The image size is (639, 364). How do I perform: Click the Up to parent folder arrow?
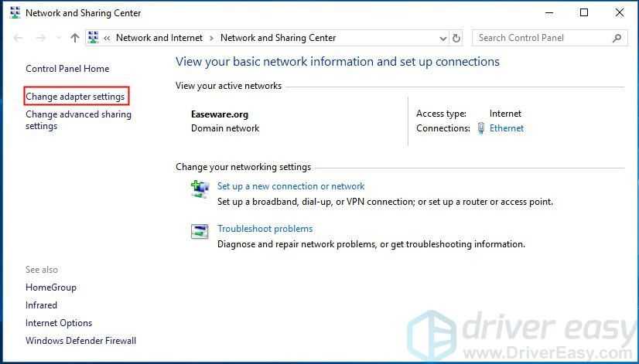(74, 38)
